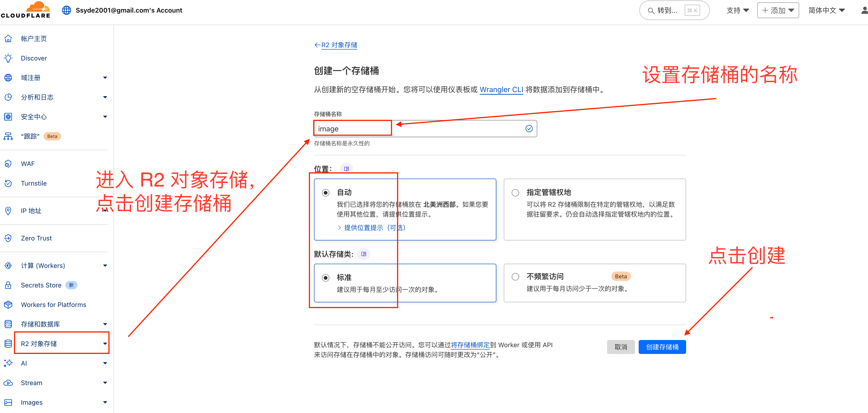Image resolution: width=868 pixels, height=413 pixels.
Task: Click the 分析和日志 chart icon
Action: point(8,97)
